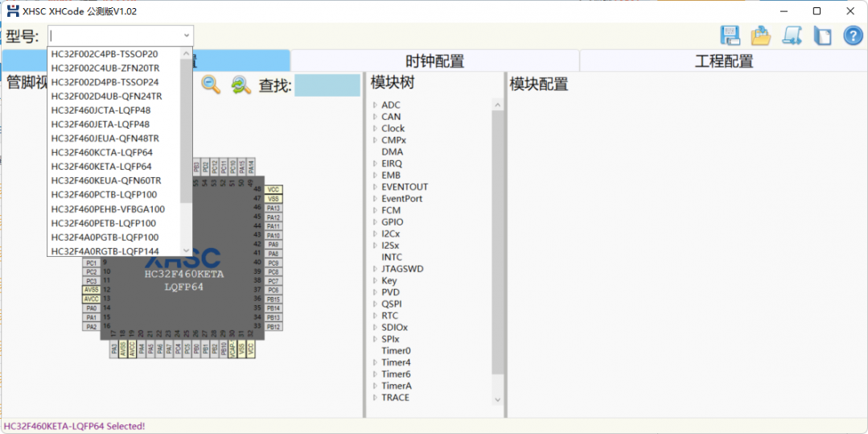
Task: Expand the EIRQ module node
Action: point(375,163)
